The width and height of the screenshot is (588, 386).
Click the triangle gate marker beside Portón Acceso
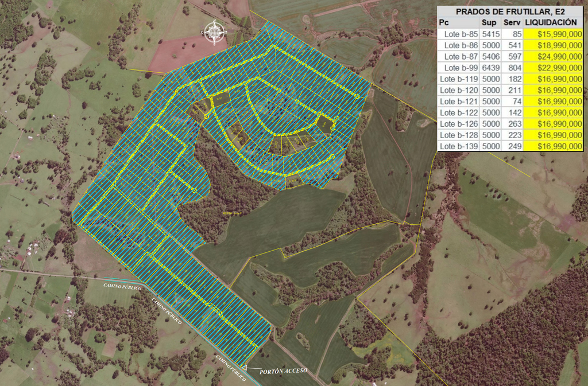[x=245, y=368]
